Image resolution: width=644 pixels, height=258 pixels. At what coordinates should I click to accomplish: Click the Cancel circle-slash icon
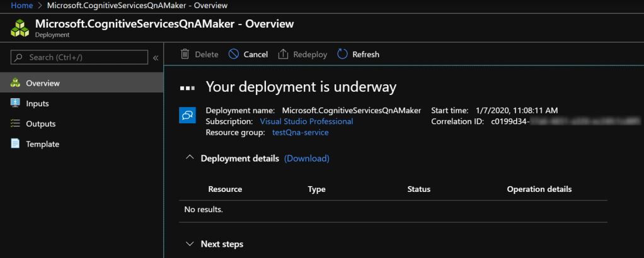pos(234,54)
